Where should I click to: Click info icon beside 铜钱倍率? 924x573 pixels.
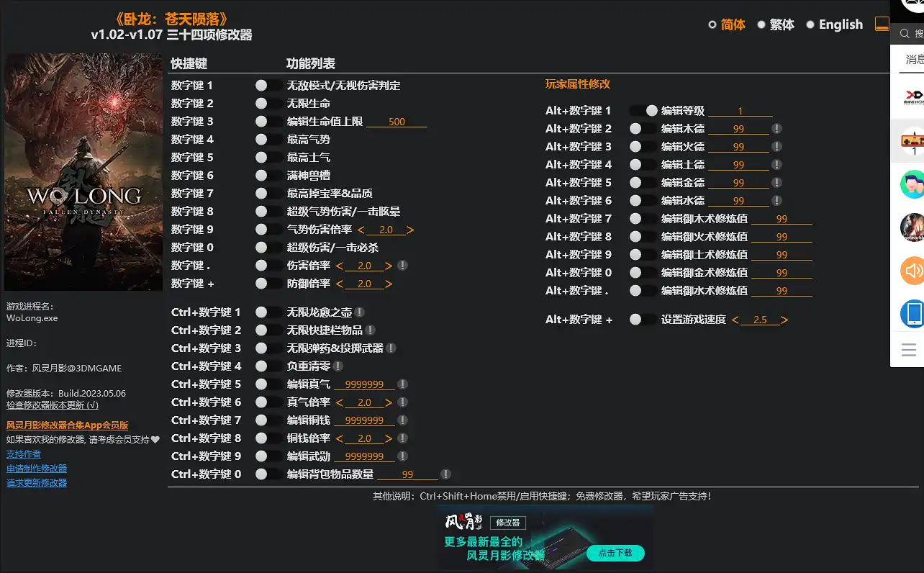(x=402, y=438)
